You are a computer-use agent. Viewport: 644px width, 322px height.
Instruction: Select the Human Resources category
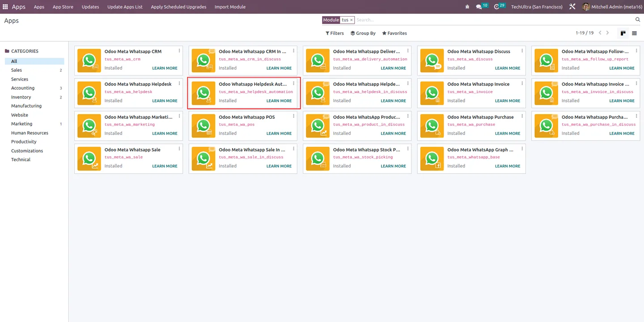click(x=34, y=133)
